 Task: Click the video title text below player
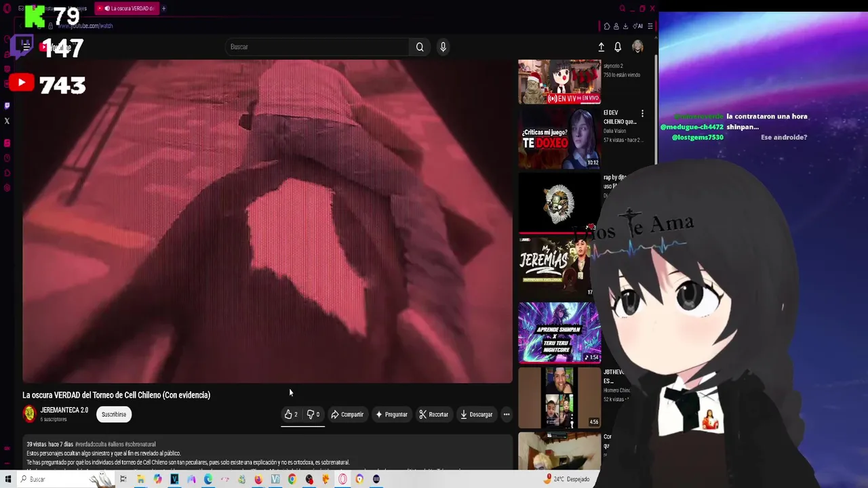point(116,395)
